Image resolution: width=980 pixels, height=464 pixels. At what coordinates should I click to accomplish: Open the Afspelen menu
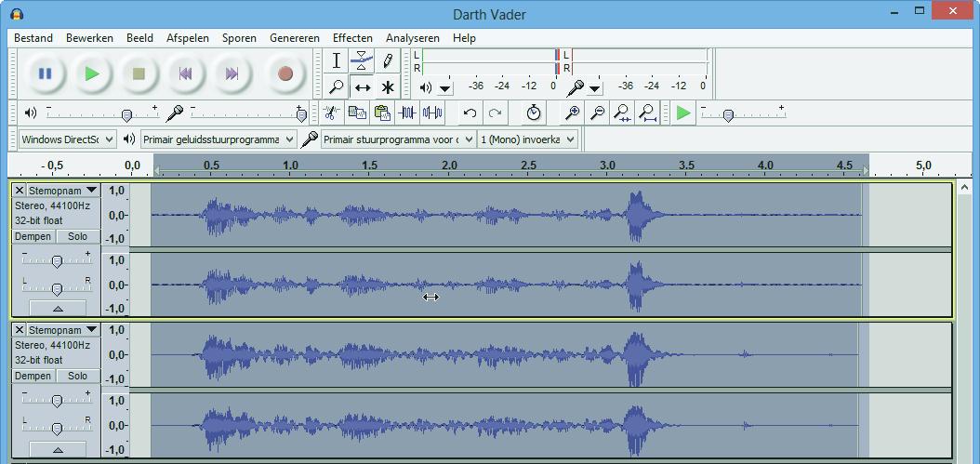(188, 38)
